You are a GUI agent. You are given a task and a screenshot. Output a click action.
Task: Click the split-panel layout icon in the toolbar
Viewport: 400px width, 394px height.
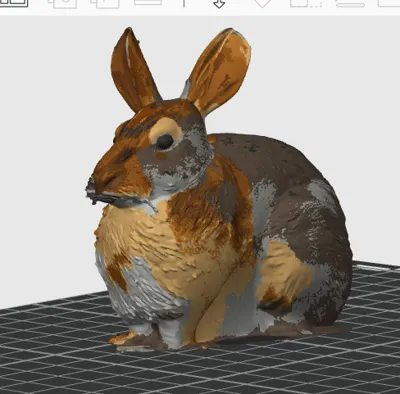[14, 3]
